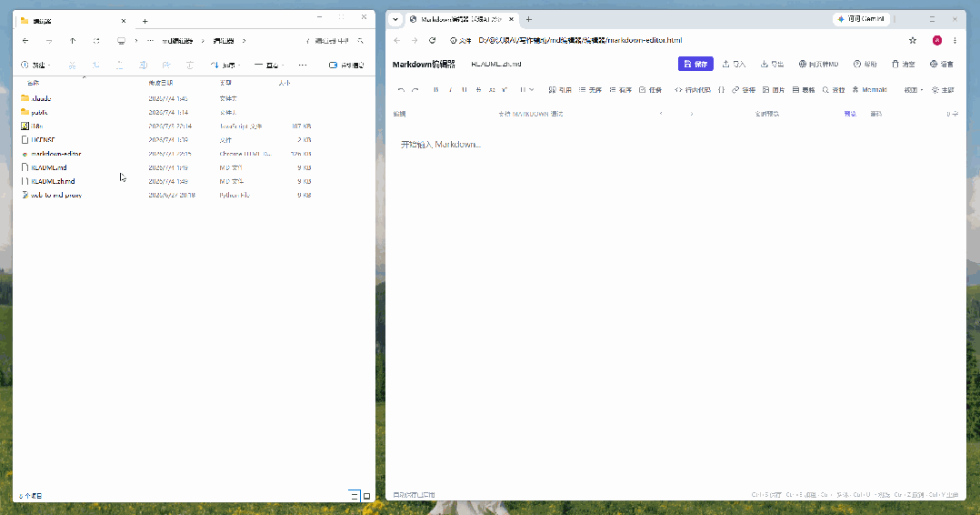
Task: Sort by the Name column header
Action: [x=33, y=83]
